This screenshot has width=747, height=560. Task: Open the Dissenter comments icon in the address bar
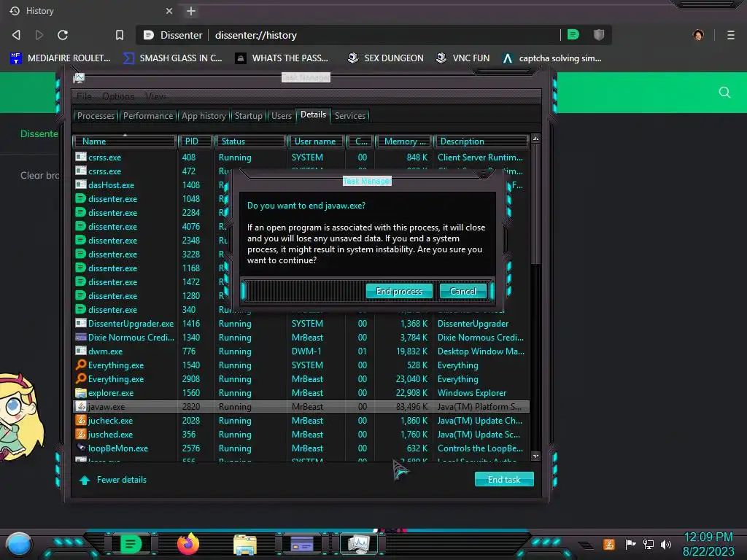click(x=573, y=34)
